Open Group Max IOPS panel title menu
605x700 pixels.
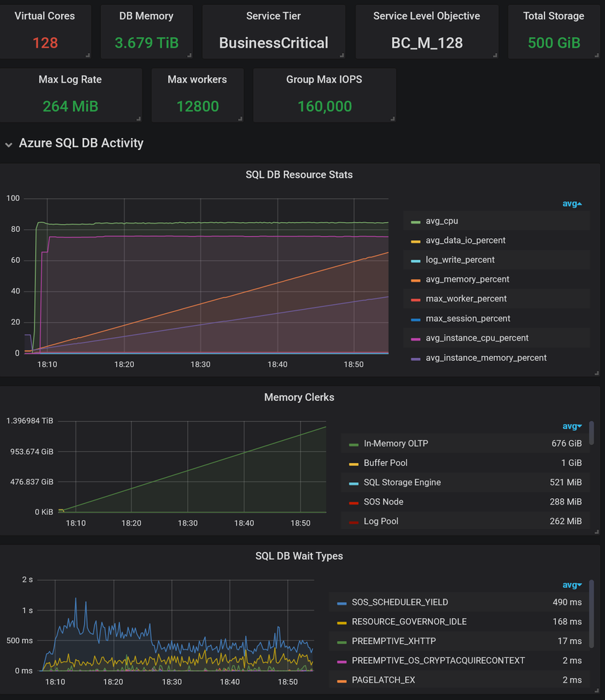[x=324, y=79]
